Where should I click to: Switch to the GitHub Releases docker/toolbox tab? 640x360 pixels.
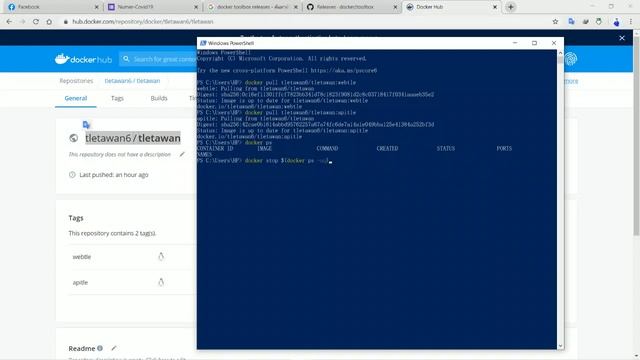point(352,7)
